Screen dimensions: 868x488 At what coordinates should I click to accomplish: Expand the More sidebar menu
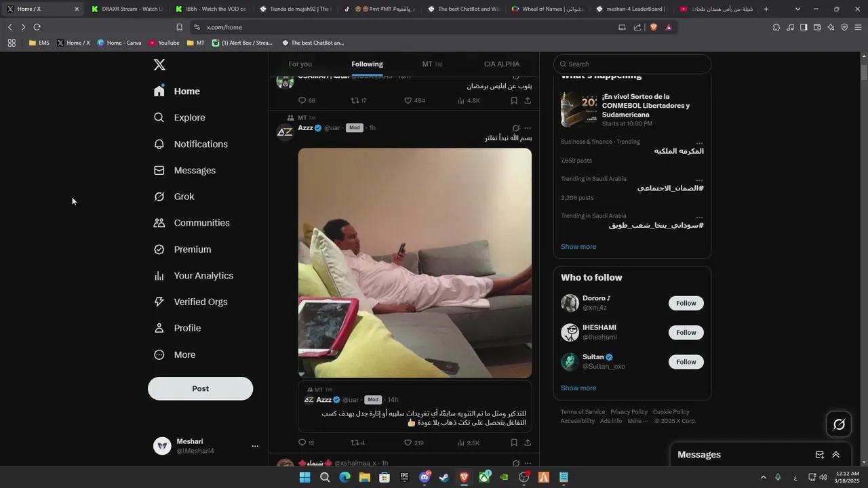[x=175, y=354]
